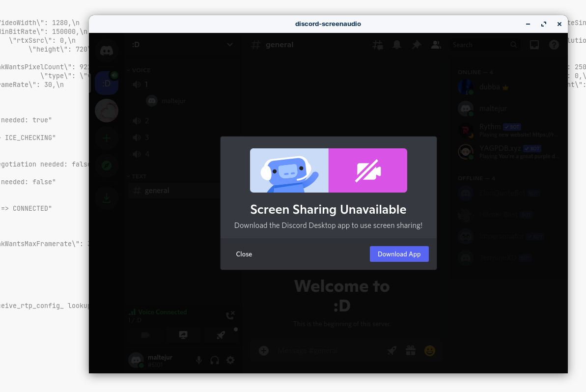Viewport: 586px width, 392px height.
Task: Click Add a Server plus icon
Action: 107,138
